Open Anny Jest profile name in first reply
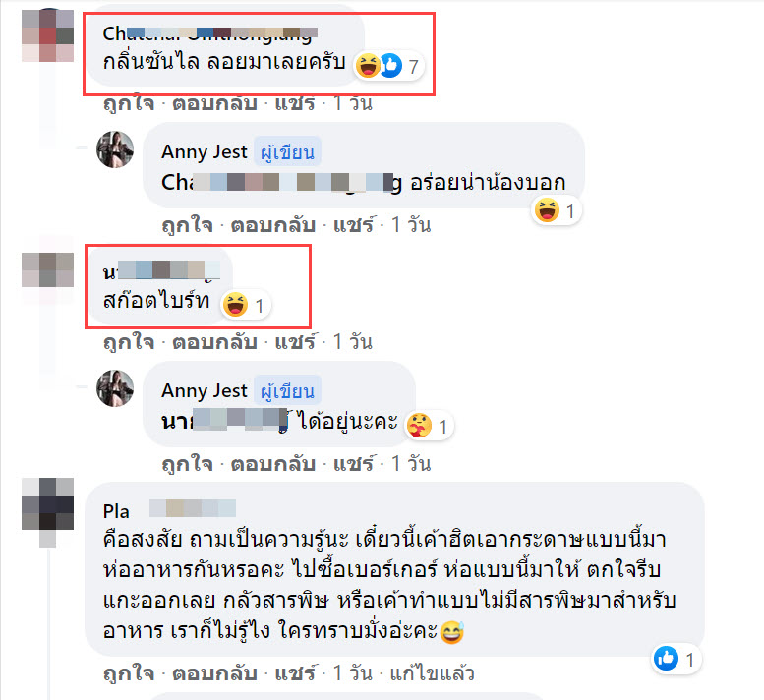The width and height of the screenshot is (764, 700). pos(205,152)
